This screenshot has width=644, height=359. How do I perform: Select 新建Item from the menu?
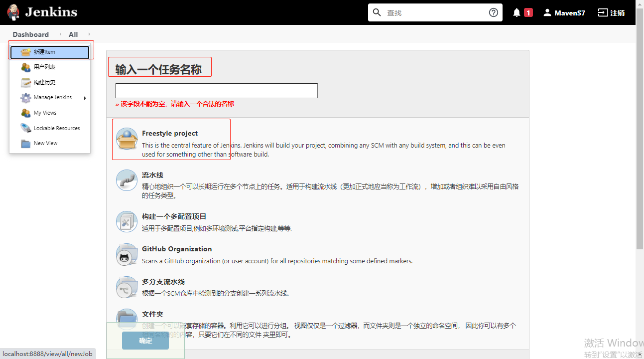[50, 52]
